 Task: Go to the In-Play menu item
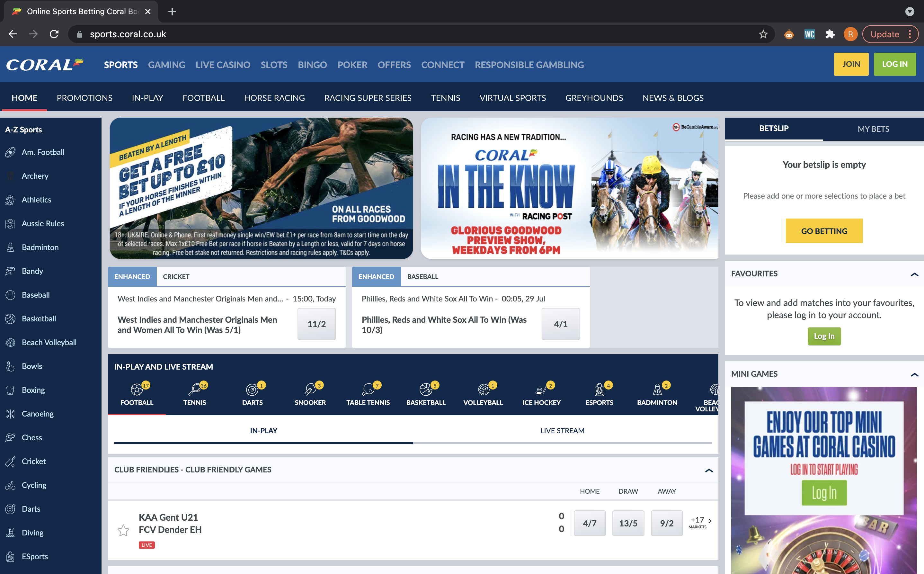pyautogui.click(x=147, y=98)
